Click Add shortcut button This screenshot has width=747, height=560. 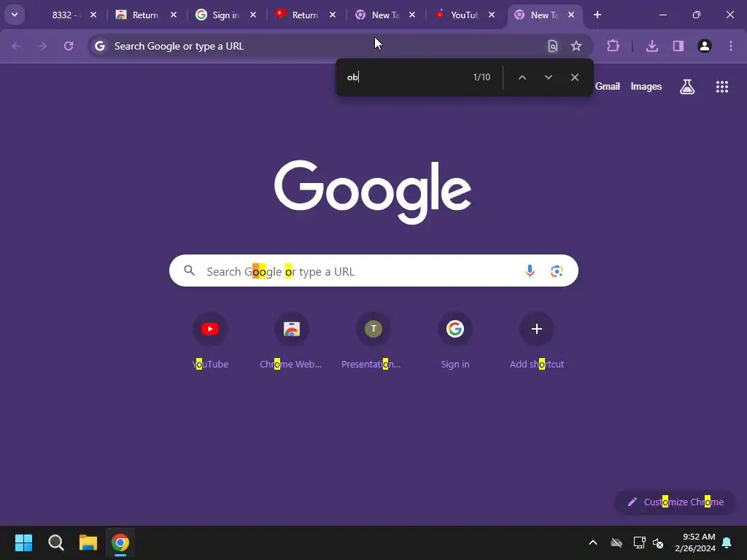pos(536,341)
